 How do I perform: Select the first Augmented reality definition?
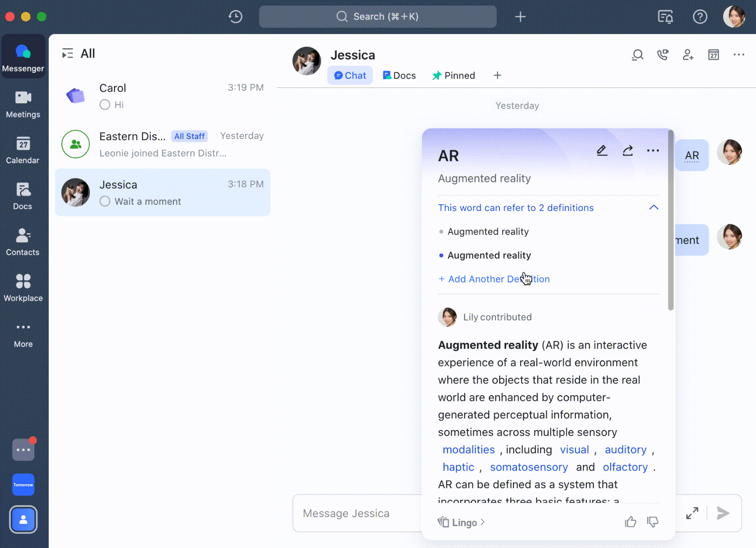tap(488, 232)
